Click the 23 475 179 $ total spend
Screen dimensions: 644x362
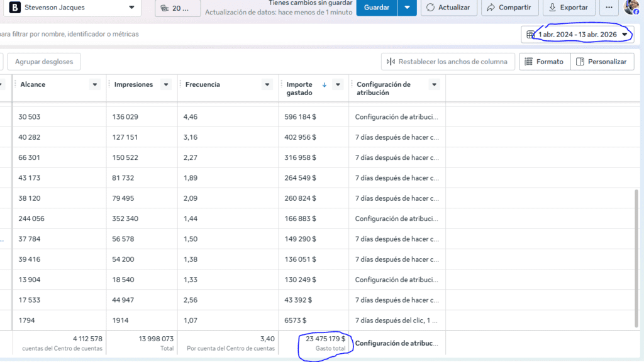(325, 339)
